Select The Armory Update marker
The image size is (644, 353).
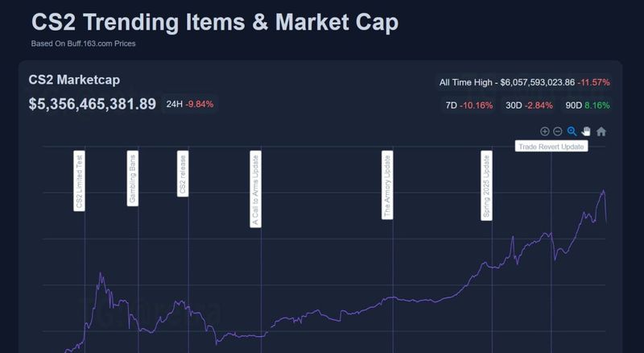[x=387, y=186]
